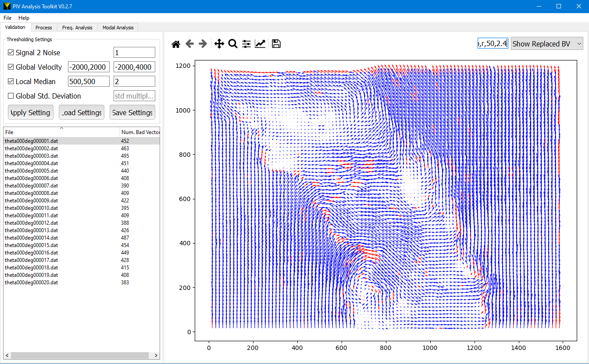This screenshot has height=364, width=589.
Task: Uncheck the Signal 2 Noise checkbox
Action: [11, 53]
